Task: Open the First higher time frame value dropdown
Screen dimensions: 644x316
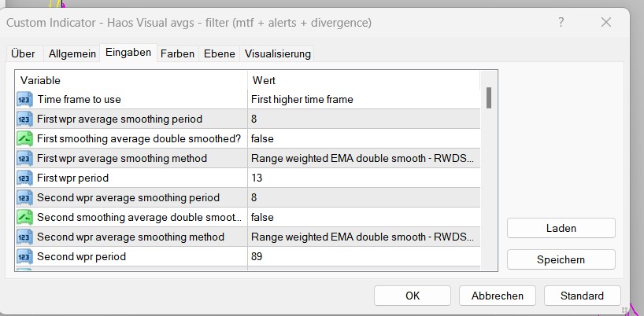Action: (x=362, y=100)
